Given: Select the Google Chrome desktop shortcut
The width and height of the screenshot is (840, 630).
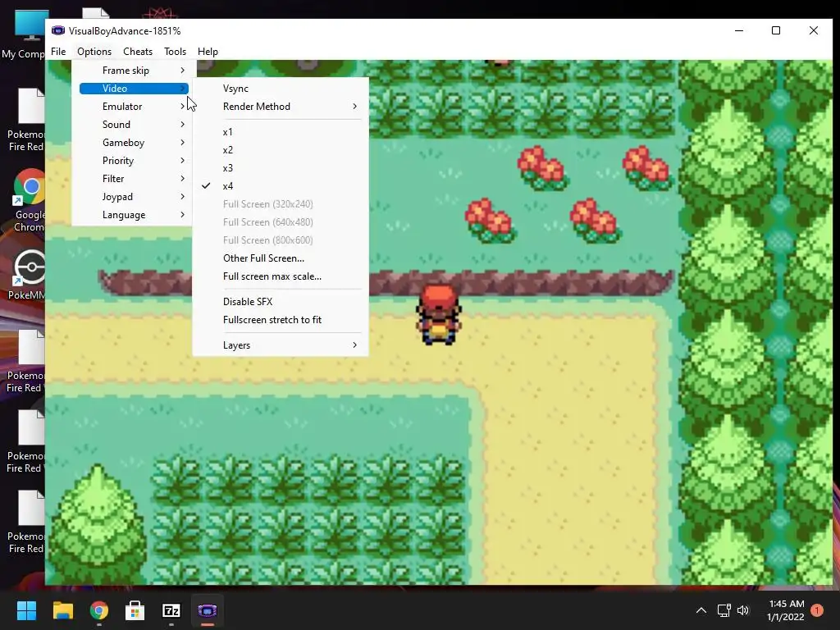Looking at the screenshot, I should click(29, 200).
